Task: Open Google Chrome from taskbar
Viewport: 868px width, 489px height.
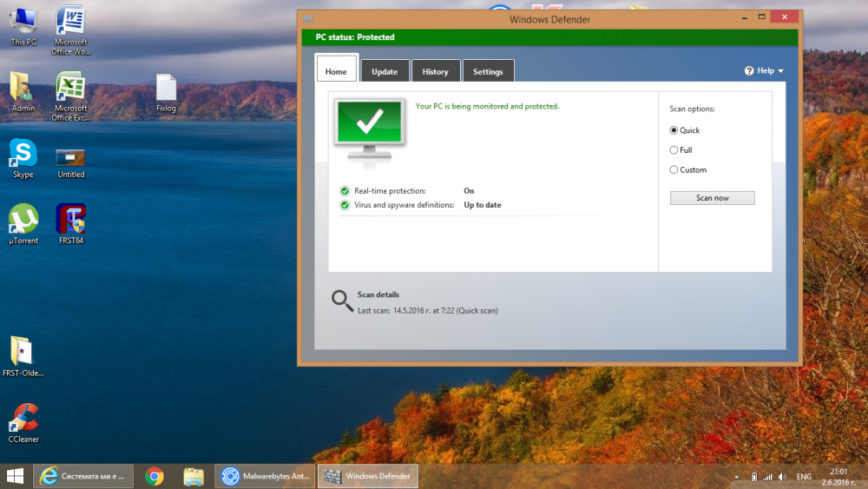Action: pyautogui.click(x=155, y=476)
